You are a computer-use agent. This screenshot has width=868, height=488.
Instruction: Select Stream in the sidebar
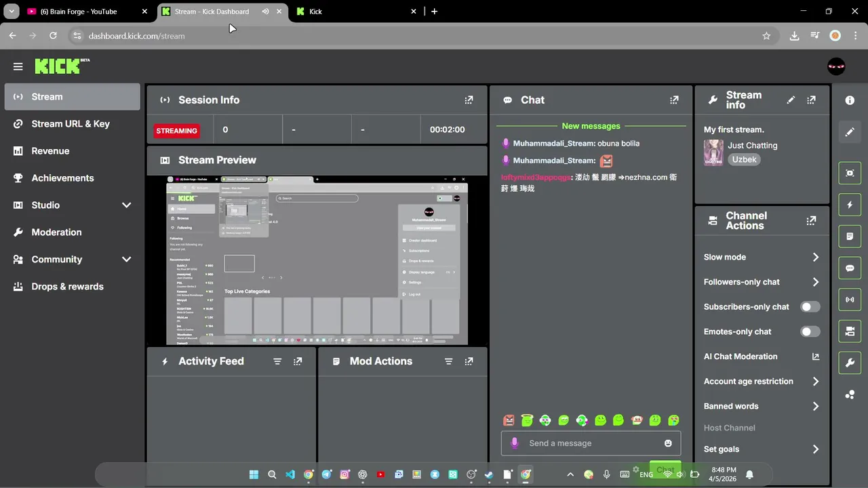[x=73, y=97]
